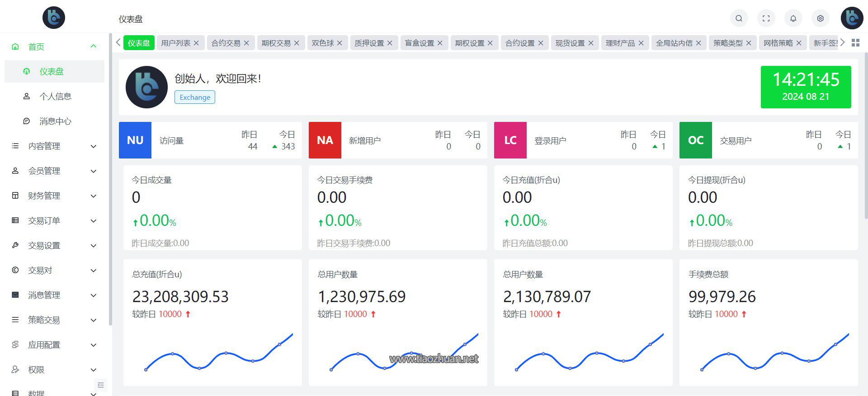
Task: Close the 用户列表 tab
Action: pos(196,43)
